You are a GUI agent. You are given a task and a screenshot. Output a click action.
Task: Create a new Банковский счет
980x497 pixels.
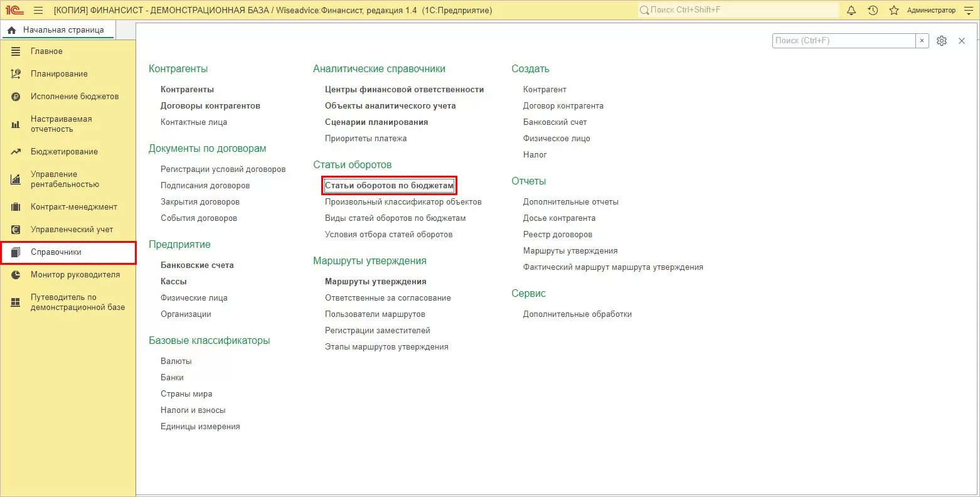555,122
